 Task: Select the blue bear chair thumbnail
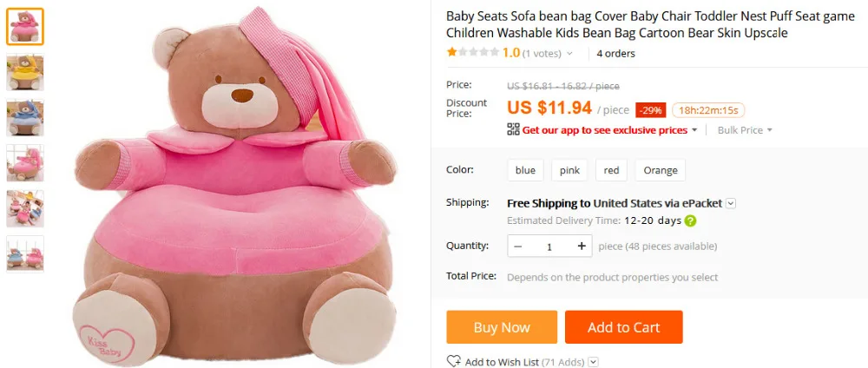pos(25,117)
